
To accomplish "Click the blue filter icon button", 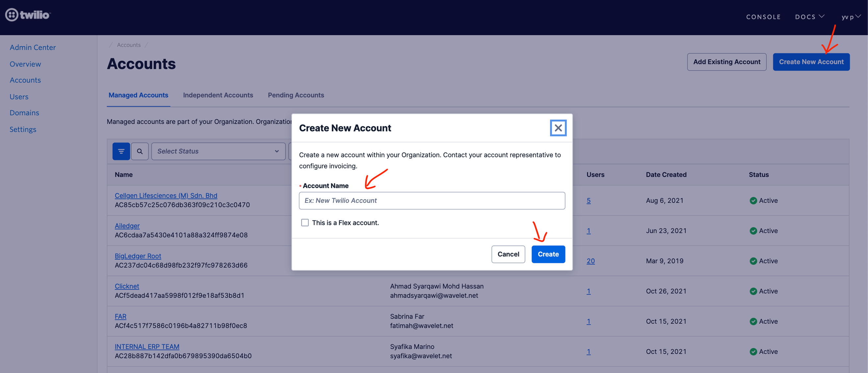I will (121, 151).
